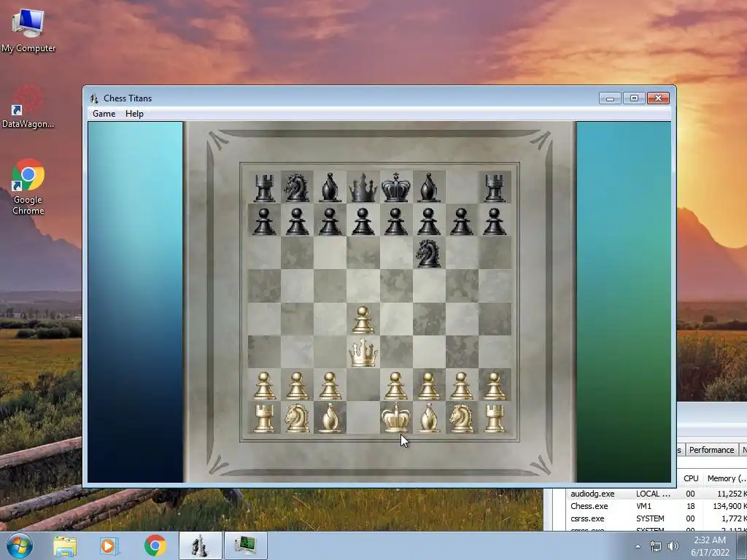
Task: Switch to Task Manager's Performance tab
Action: click(x=711, y=449)
